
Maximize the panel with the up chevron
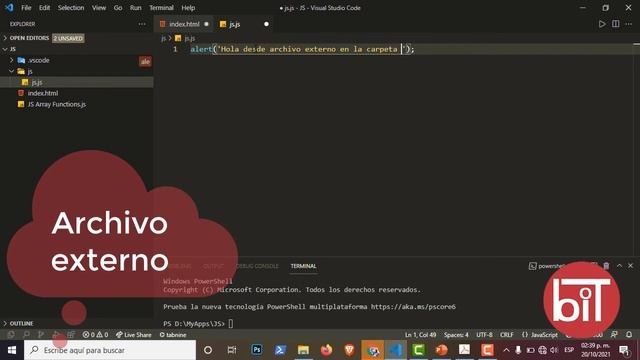tap(620, 266)
